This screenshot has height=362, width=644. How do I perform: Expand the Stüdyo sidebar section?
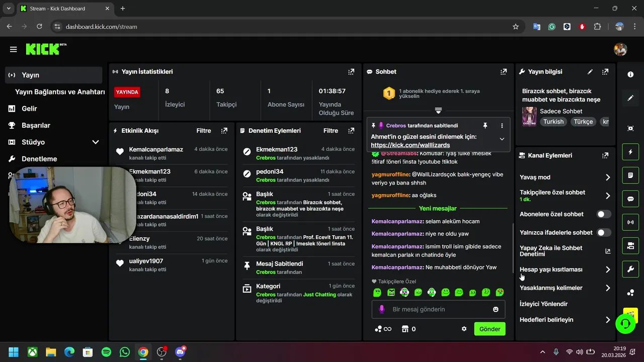96,142
